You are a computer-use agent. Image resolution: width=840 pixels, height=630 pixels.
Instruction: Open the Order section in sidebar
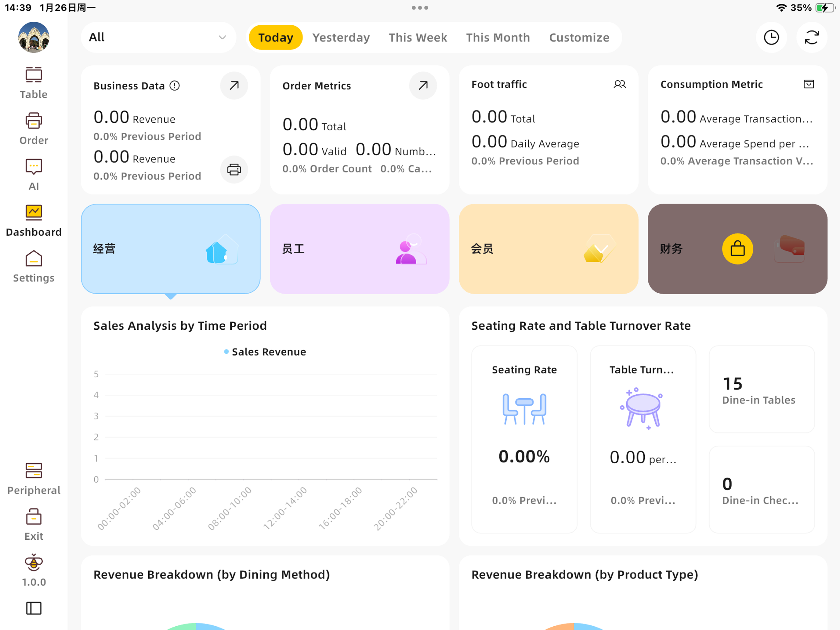click(x=34, y=129)
